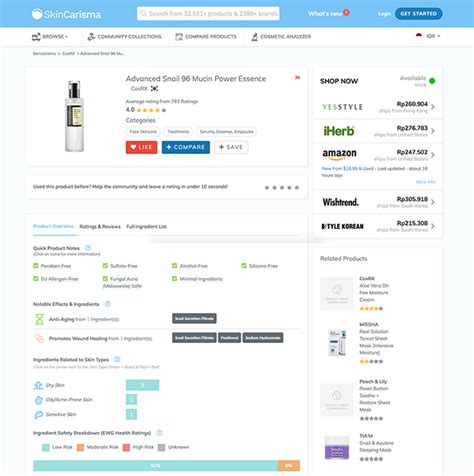474x476 pixels.
Task: Select the Face Skincare category tag
Action: (143, 132)
